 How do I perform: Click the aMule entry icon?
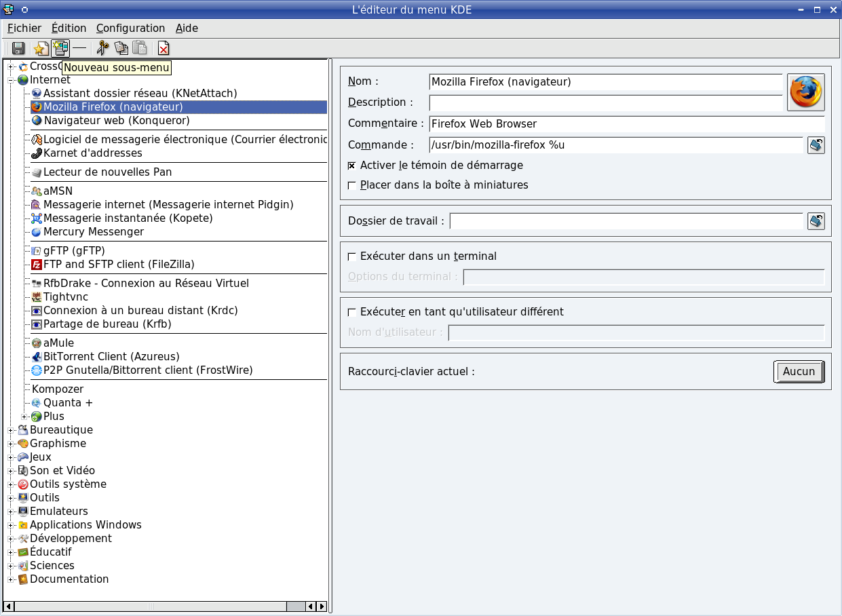coord(37,343)
